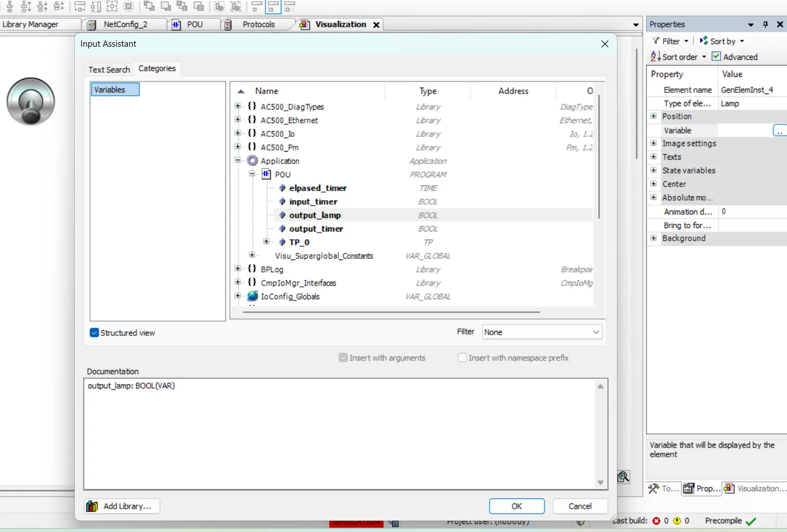Select the output_lamp variable
The width and height of the screenshot is (787, 532).
tap(314, 216)
